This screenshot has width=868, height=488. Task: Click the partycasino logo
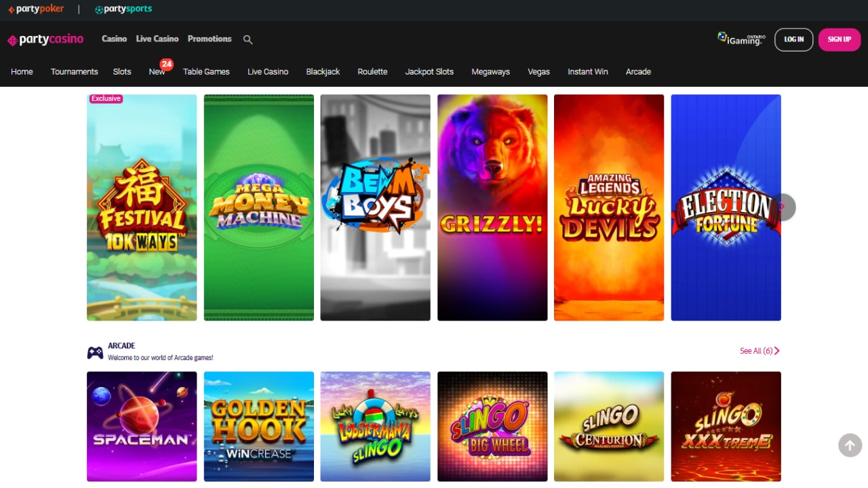(45, 39)
